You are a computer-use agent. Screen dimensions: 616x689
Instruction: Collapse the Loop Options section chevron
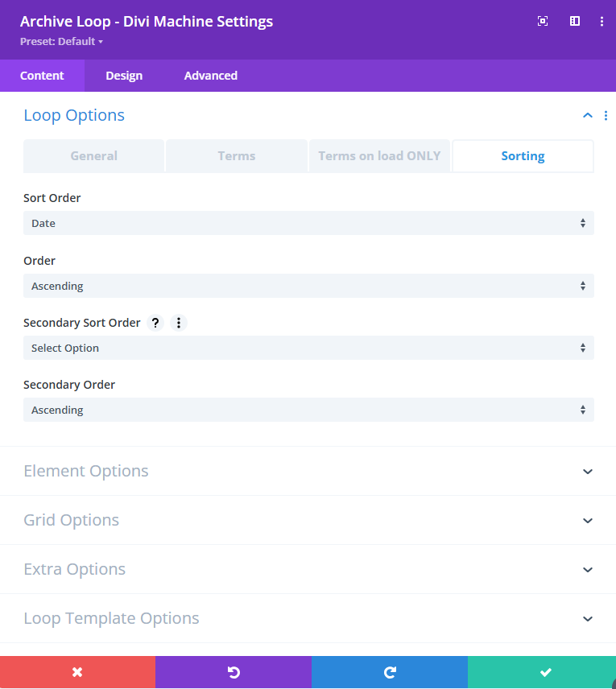click(587, 116)
